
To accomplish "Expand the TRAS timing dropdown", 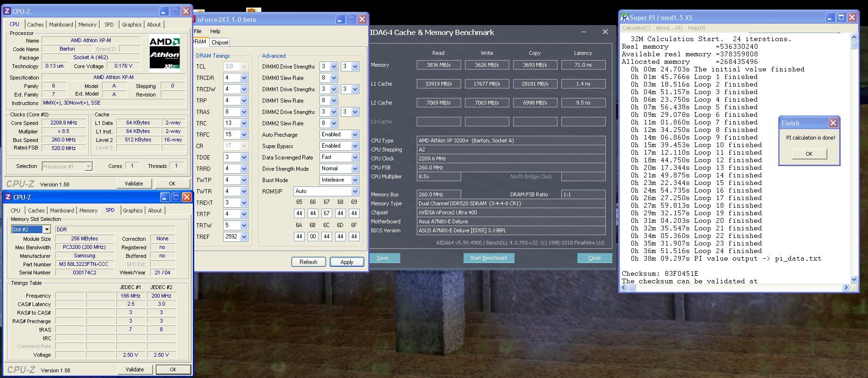I will click(x=244, y=112).
